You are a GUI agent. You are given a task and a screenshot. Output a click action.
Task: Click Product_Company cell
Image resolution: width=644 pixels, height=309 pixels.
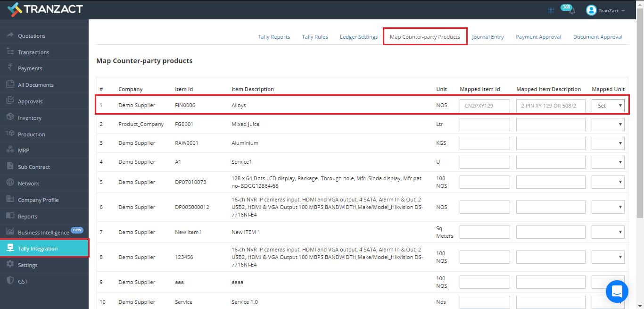tap(141, 125)
